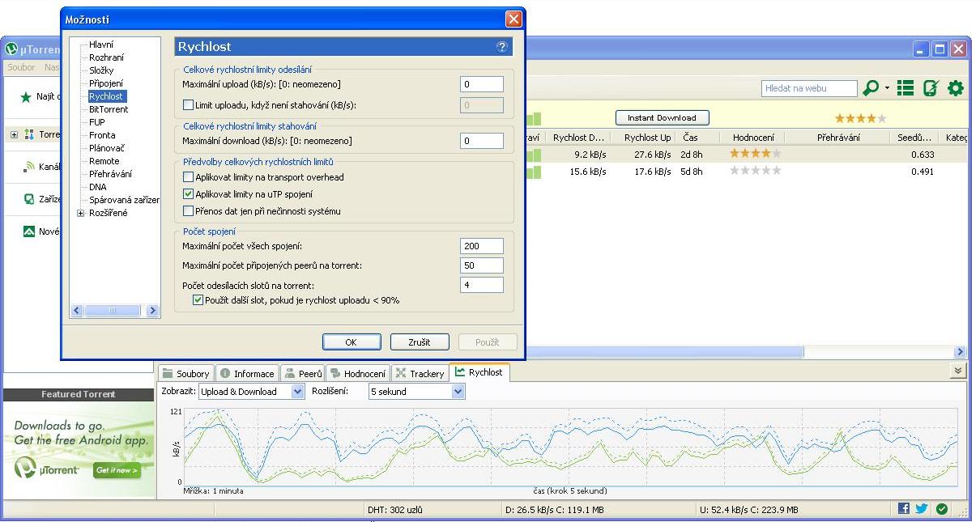Click the green Nové sidebar icon

click(x=29, y=231)
